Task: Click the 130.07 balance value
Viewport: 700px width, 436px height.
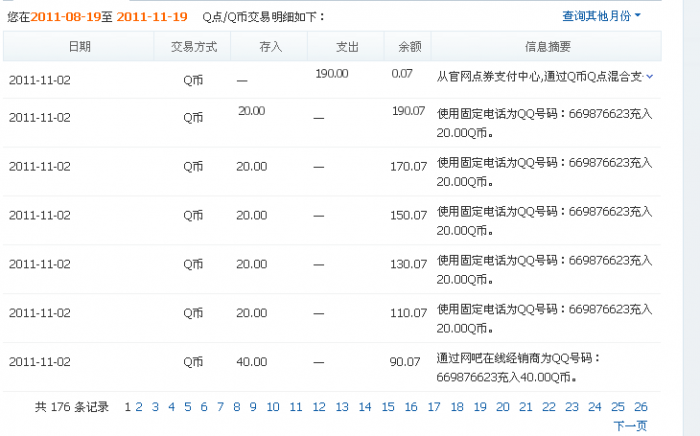Action: pyautogui.click(x=408, y=264)
